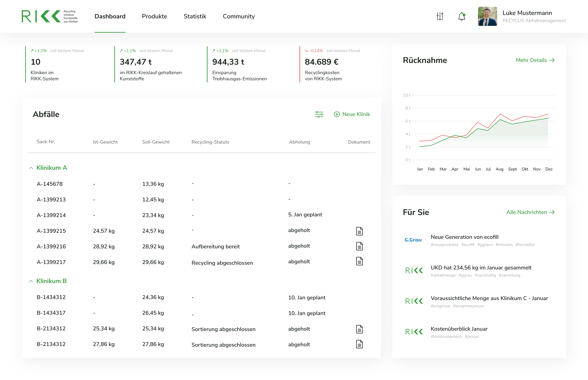The image size is (588, 380).
Task: Click the Klinikum B heading text
Action: (x=52, y=281)
